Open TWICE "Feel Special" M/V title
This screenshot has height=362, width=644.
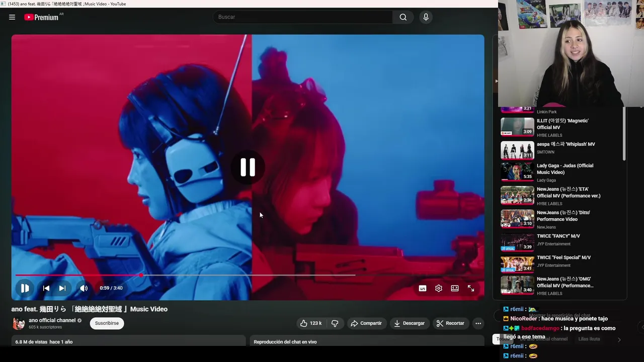tap(563, 257)
